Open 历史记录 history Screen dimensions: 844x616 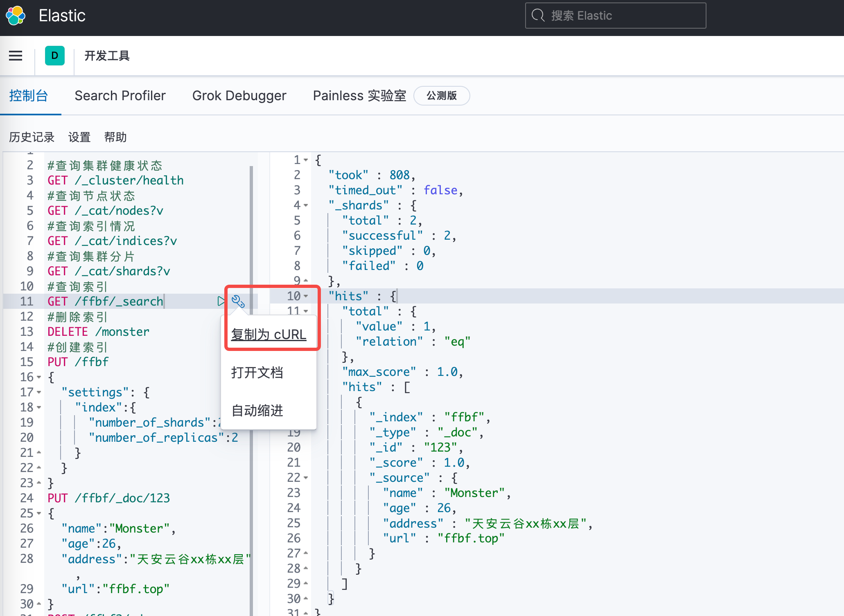pyautogui.click(x=32, y=137)
